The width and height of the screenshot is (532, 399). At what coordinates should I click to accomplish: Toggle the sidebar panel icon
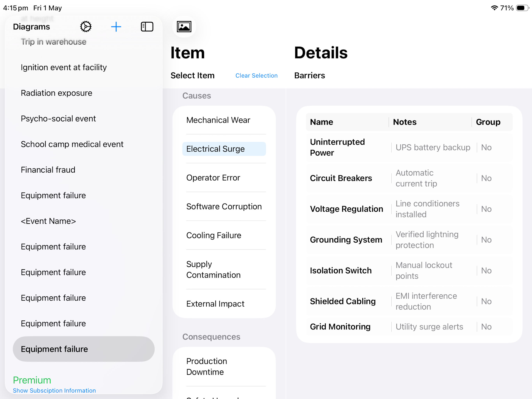tap(147, 26)
